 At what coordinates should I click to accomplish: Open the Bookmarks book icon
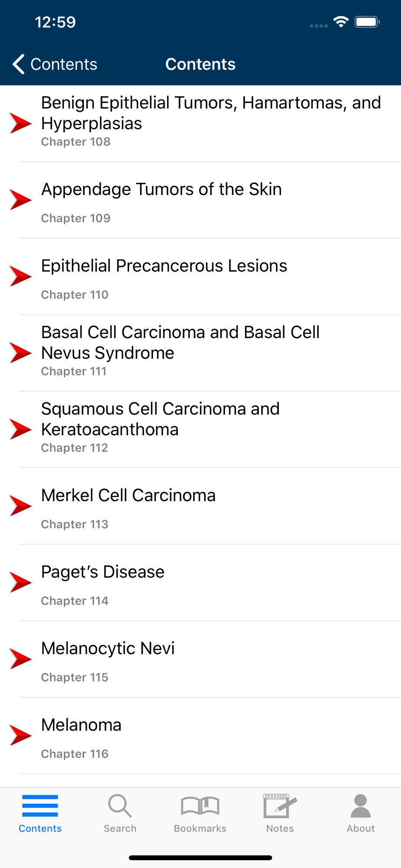200,806
